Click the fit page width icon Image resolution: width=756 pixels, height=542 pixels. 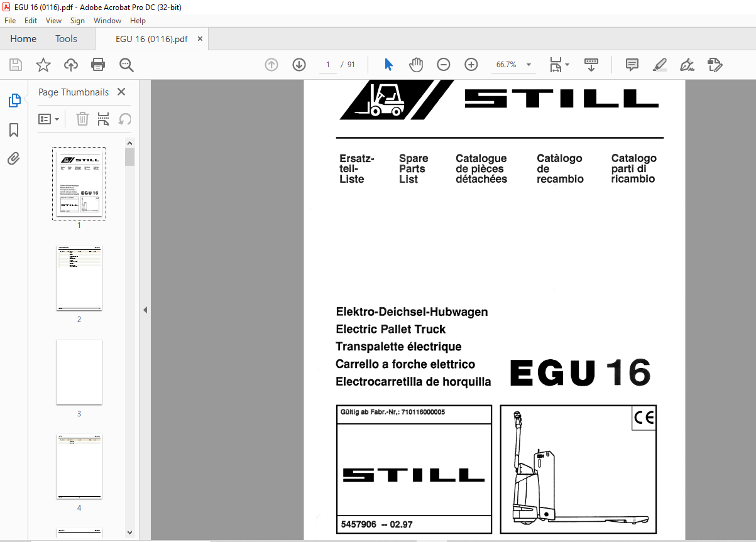tap(556, 65)
